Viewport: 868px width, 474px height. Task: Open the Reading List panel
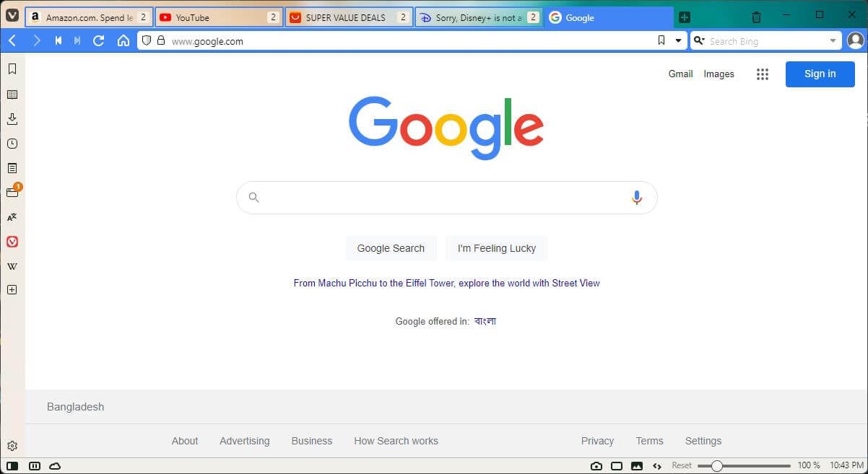point(12,95)
